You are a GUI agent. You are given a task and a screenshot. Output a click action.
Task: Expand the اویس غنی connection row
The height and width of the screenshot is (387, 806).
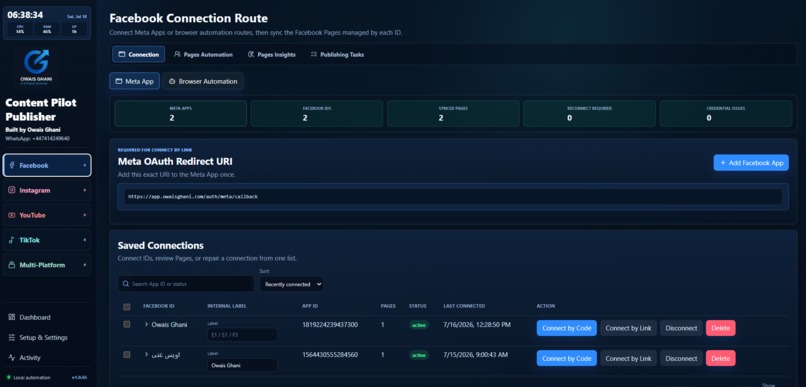point(146,355)
